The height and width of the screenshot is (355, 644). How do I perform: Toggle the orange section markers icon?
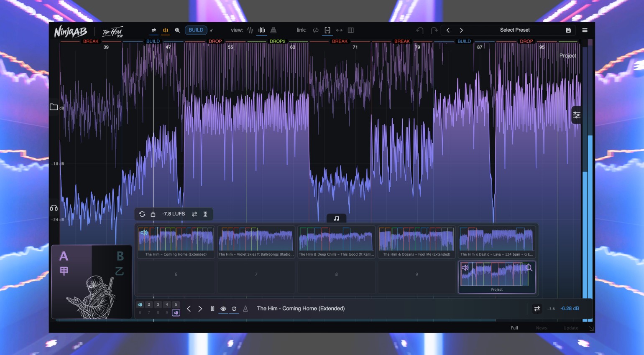click(166, 30)
